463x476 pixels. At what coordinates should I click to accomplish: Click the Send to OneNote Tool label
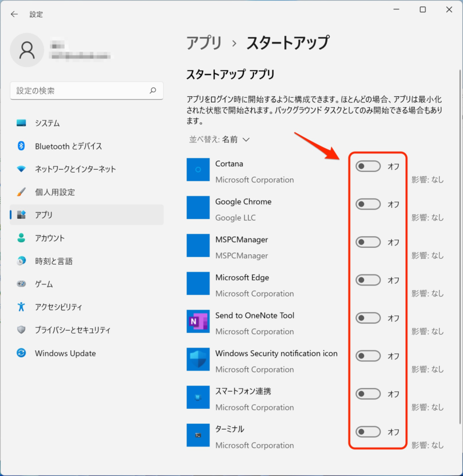coord(255,316)
